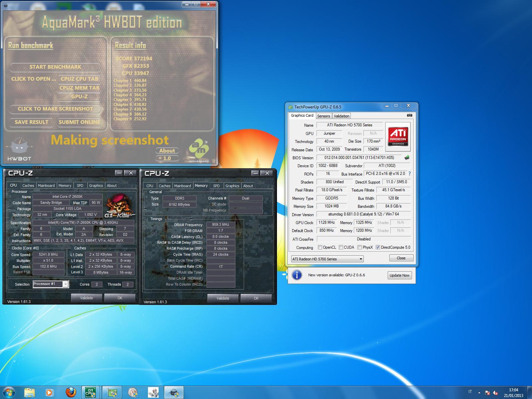Click the GPU-Z Name field showing ATI Radeon HD 5700
The width and height of the screenshot is (532, 399).
coord(349,125)
